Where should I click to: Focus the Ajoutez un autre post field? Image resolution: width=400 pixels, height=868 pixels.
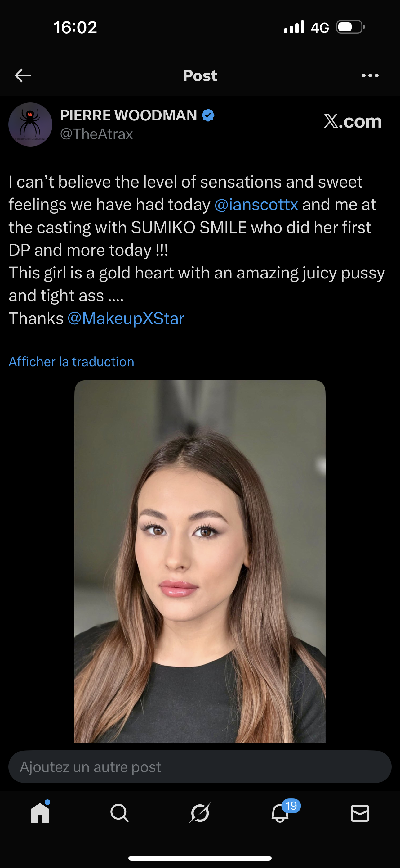[x=200, y=767]
